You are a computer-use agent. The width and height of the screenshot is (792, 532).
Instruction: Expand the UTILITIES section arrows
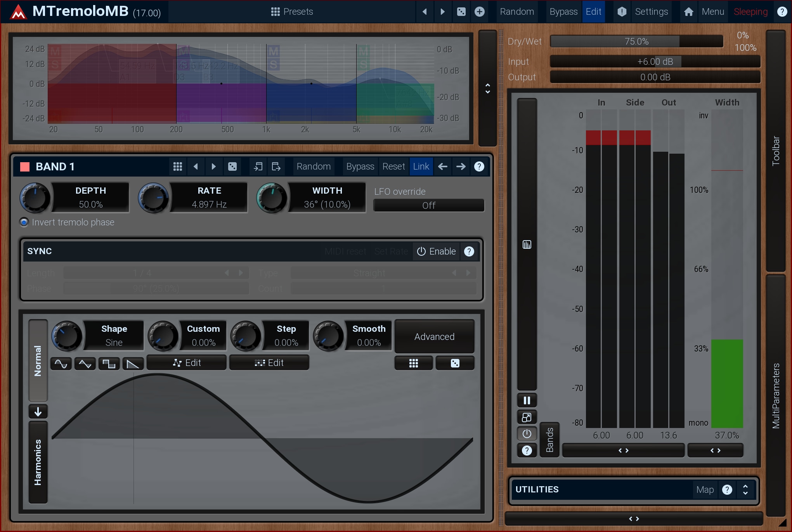pyautogui.click(x=745, y=489)
